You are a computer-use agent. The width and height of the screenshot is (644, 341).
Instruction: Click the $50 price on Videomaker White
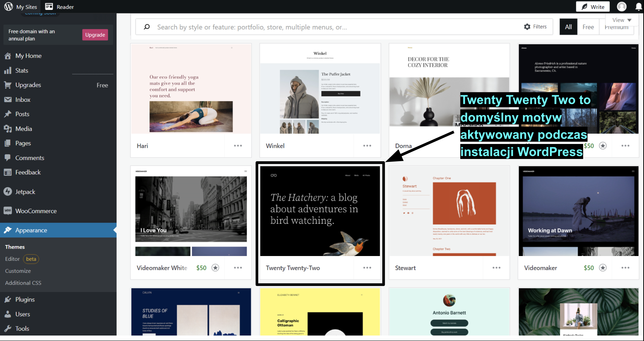tap(201, 268)
